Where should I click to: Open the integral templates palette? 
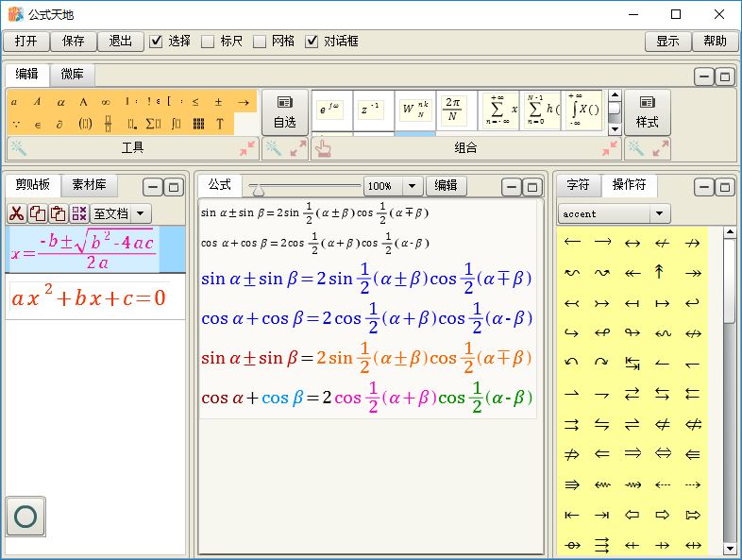point(176,124)
